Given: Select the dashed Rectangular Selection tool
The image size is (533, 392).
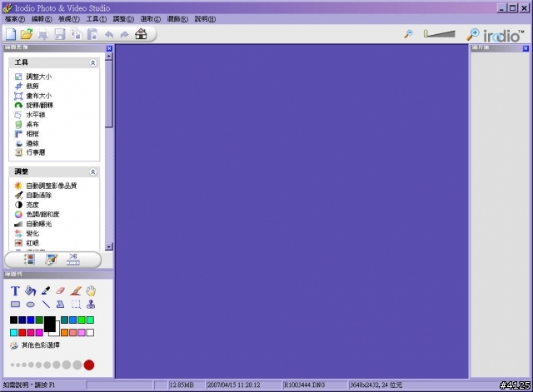Looking at the screenshot, I should [x=76, y=305].
